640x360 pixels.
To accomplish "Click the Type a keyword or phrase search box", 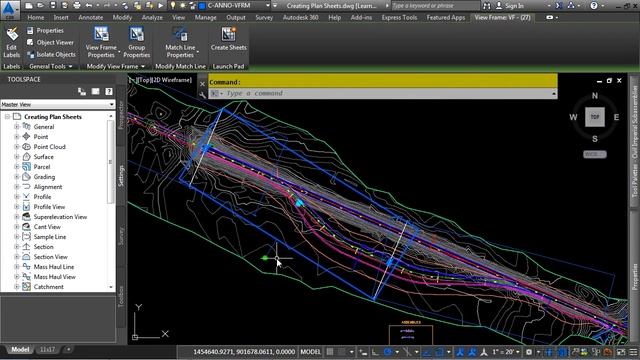I will [436, 6].
